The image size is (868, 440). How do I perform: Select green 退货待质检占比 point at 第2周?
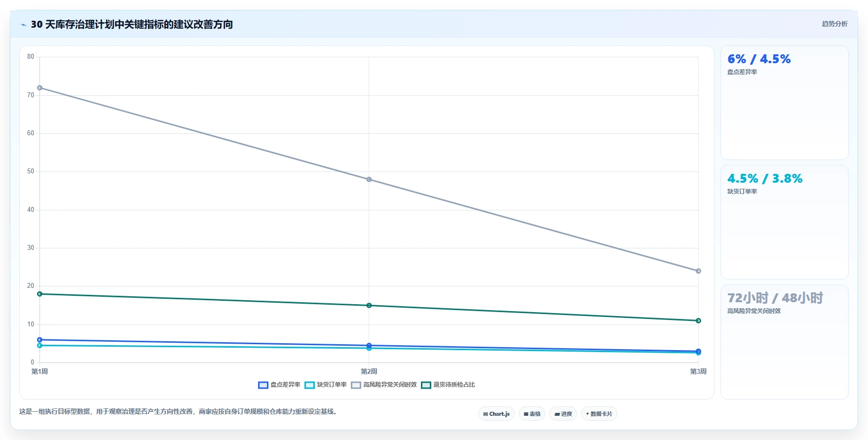[369, 306]
